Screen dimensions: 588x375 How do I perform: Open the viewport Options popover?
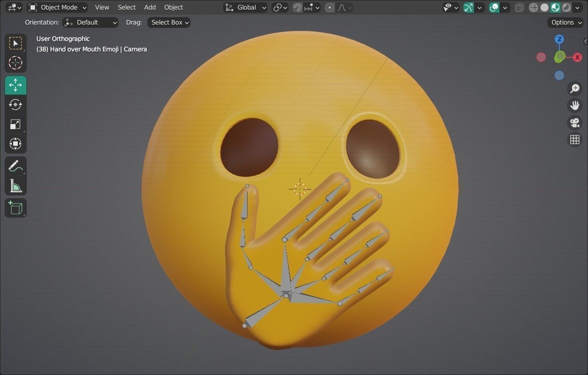pos(565,22)
